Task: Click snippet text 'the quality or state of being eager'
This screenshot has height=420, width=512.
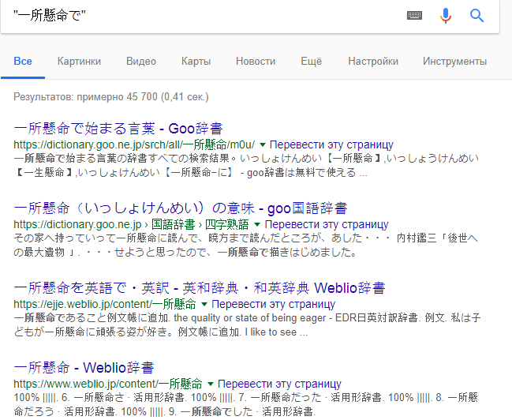Action: [x=250, y=317]
